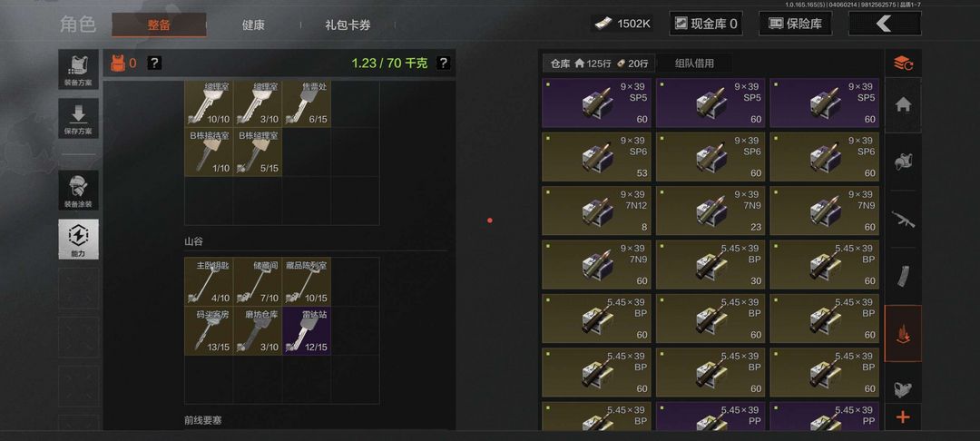
Task: Select the highlighted ammo category icon
Action: 903,333
